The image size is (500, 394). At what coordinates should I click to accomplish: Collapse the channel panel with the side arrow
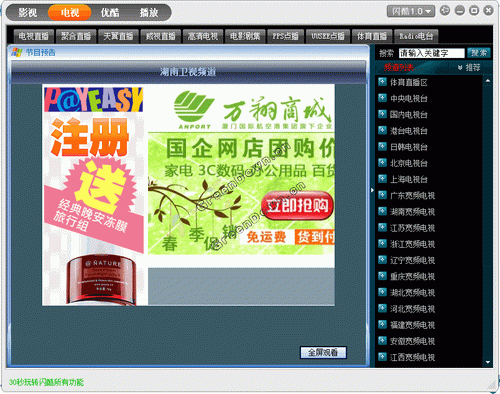coord(372,190)
